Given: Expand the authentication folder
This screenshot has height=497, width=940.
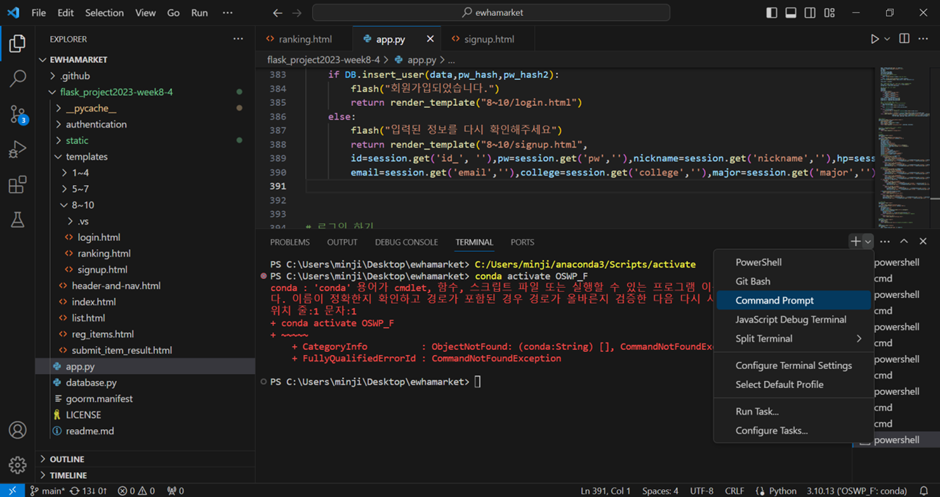Looking at the screenshot, I should pos(96,124).
